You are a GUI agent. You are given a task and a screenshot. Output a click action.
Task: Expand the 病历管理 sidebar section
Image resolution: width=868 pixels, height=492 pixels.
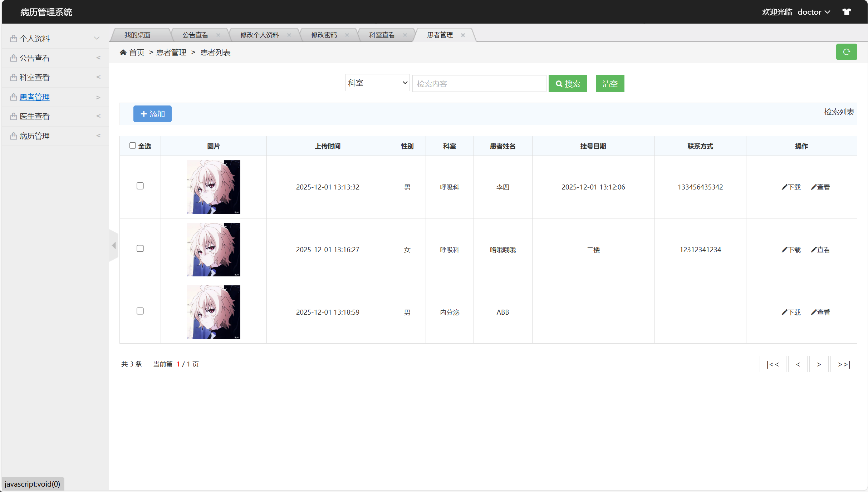[x=35, y=136]
